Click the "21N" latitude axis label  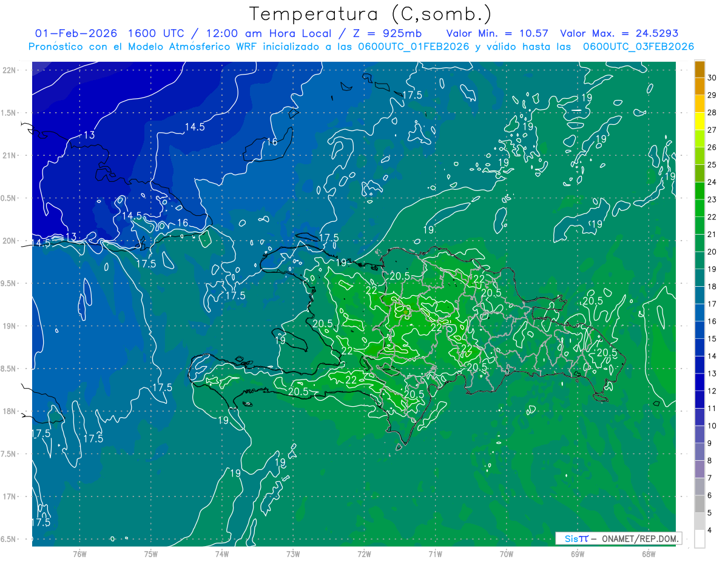coord(10,155)
